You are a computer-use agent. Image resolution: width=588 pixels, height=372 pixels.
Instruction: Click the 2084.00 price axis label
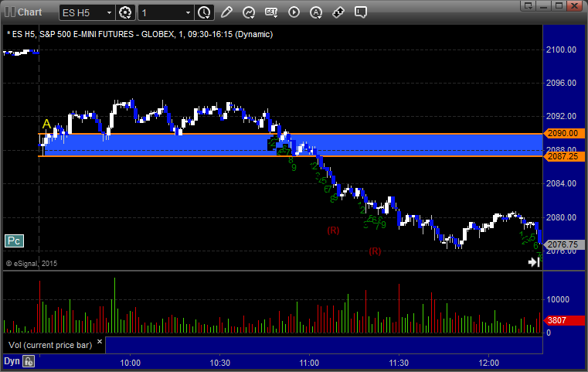[561, 183]
